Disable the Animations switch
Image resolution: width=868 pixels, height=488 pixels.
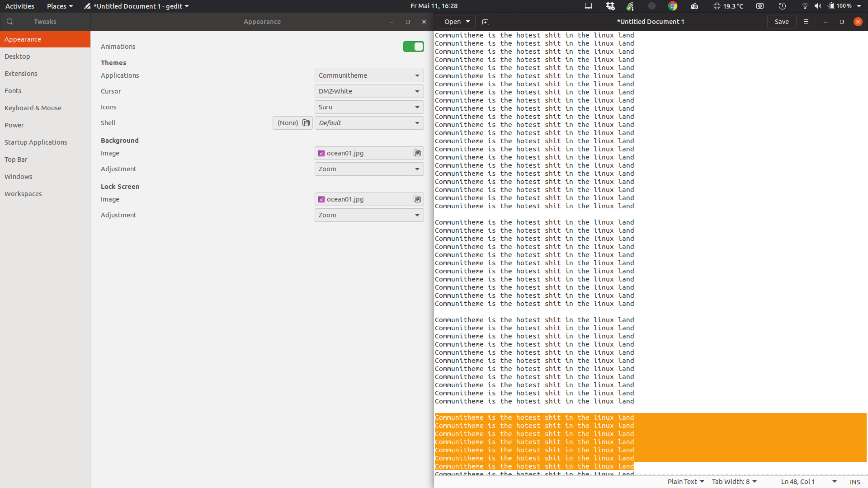[414, 47]
